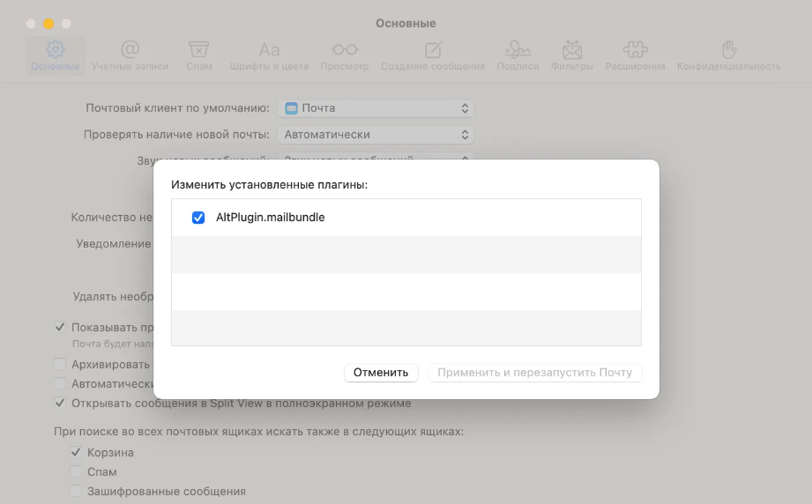This screenshot has width=812, height=504.
Task: Select the Просмотр glasses icon
Action: (345, 49)
